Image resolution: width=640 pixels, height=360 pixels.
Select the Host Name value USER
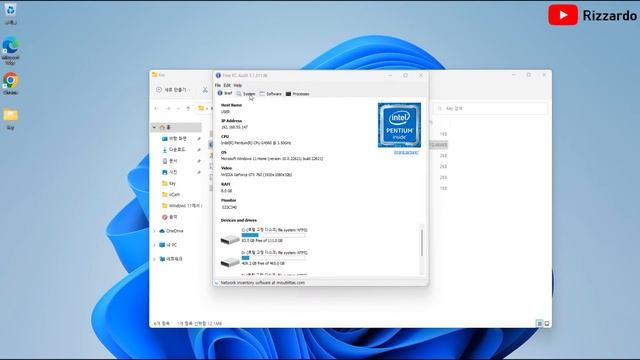pos(225,111)
